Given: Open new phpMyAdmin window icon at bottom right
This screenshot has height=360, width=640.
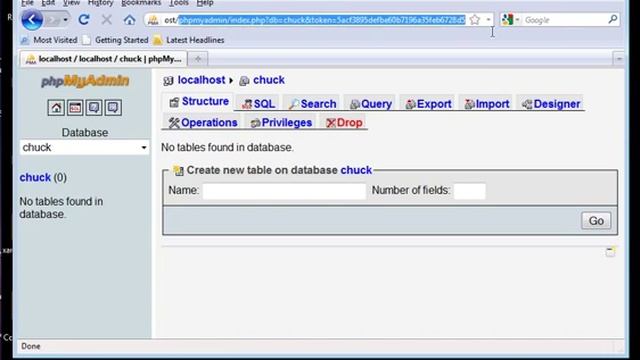Looking at the screenshot, I should point(610,252).
